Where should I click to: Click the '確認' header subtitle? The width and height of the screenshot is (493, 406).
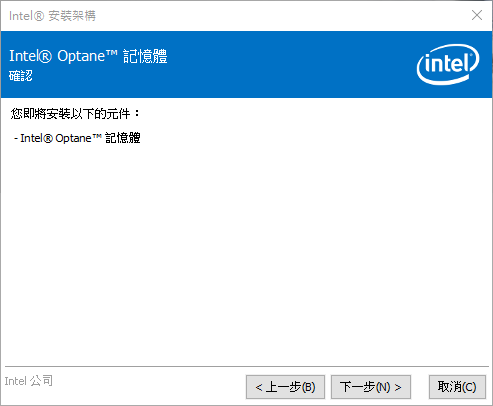pyautogui.click(x=21, y=76)
